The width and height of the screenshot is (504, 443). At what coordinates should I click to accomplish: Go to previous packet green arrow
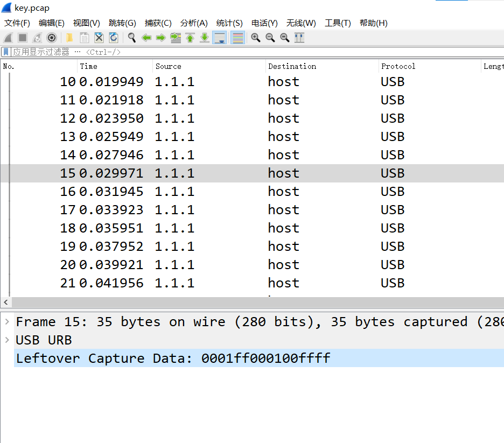coord(146,38)
